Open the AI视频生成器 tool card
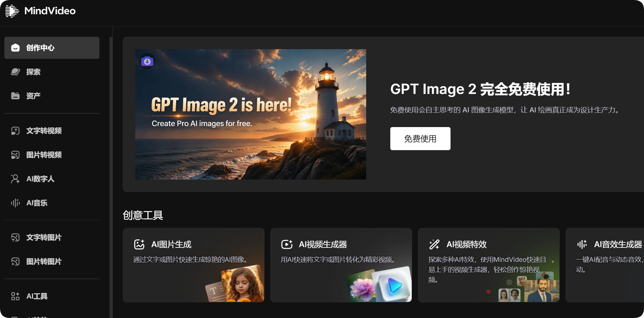This screenshot has height=318, width=644. point(341,265)
